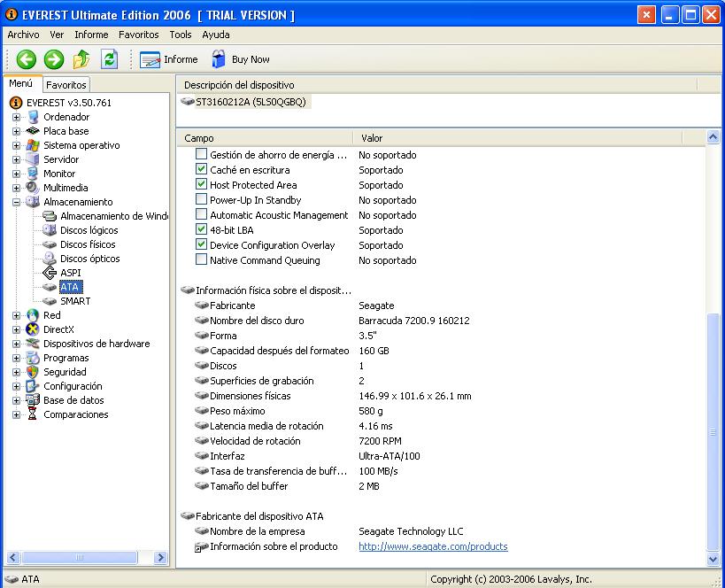Click the folder Up-level toolbar icon
This screenshot has height=588, width=725.
pyautogui.click(x=81, y=59)
